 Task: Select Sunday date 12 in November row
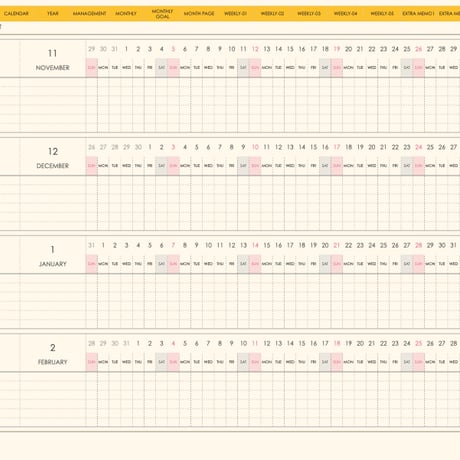tap(255, 49)
